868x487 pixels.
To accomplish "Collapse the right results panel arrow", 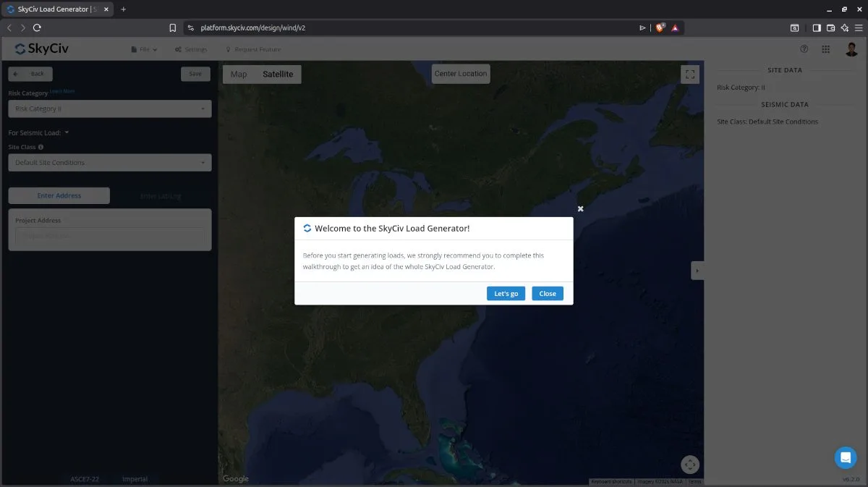I will pos(697,271).
